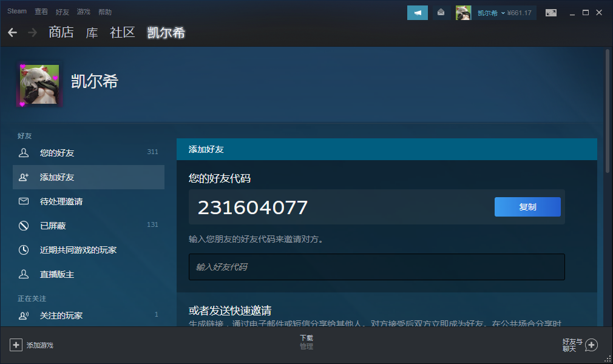This screenshot has height=364, width=613.
Task: Maximize the Steam window
Action: pos(586,13)
